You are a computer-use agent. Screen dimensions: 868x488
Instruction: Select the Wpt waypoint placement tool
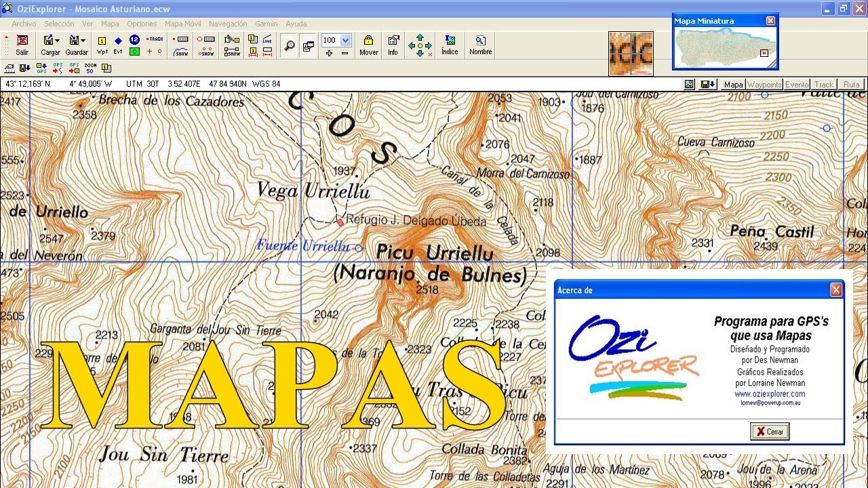click(102, 45)
